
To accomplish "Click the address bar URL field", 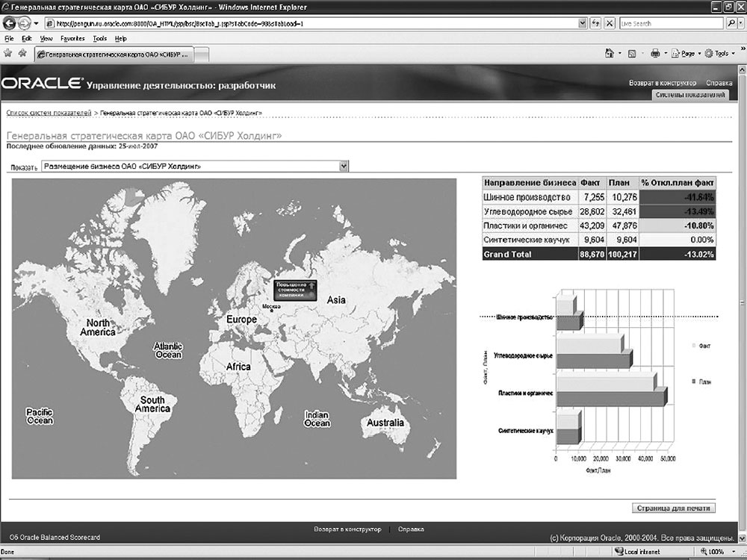I will tap(311, 23).
